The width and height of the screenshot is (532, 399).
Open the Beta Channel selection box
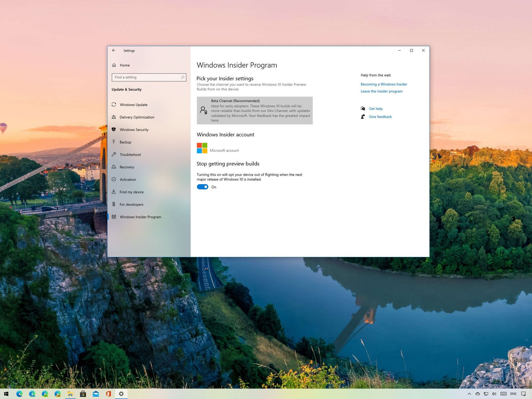[254, 110]
